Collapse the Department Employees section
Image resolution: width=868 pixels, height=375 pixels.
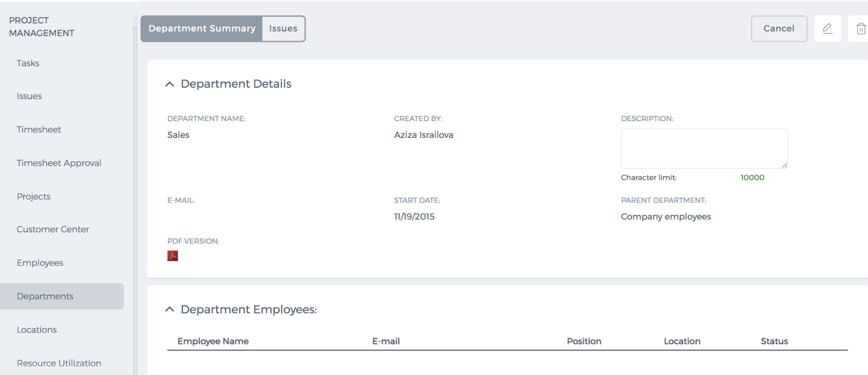[x=170, y=309]
